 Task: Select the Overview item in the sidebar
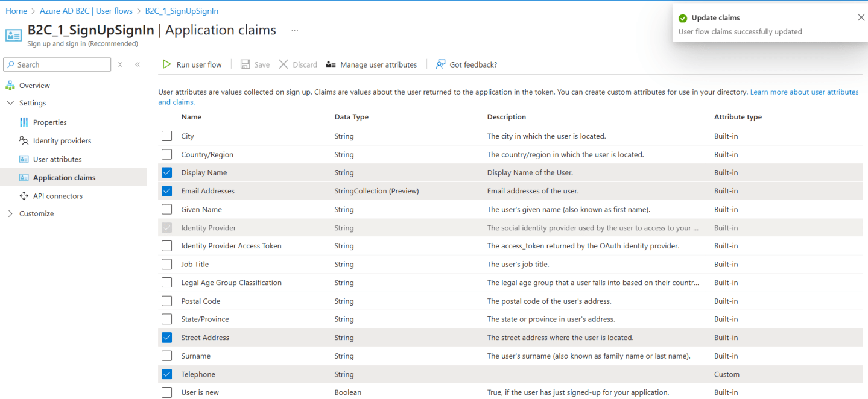[35, 85]
